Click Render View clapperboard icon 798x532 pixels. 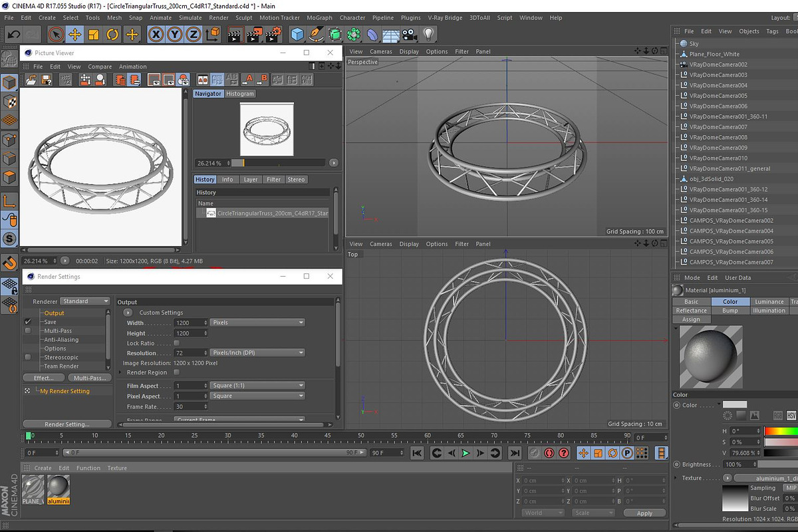[235, 34]
